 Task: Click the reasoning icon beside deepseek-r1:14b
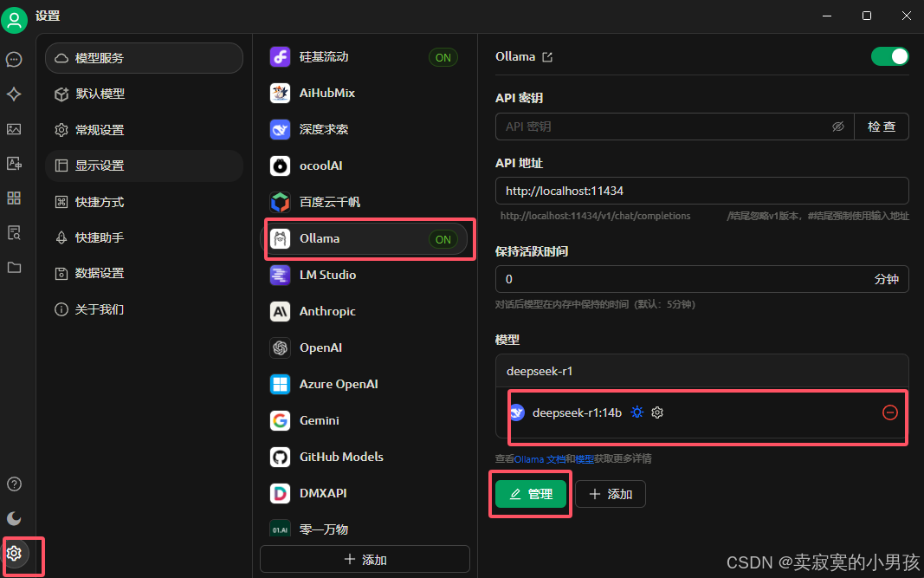point(637,412)
